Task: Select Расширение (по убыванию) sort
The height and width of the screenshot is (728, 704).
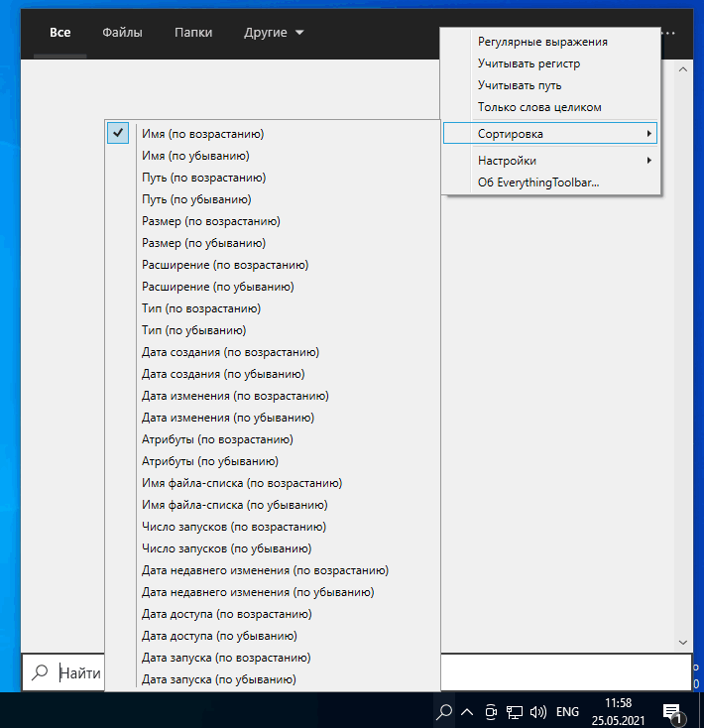Action: pyautogui.click(x=273, y=287)
